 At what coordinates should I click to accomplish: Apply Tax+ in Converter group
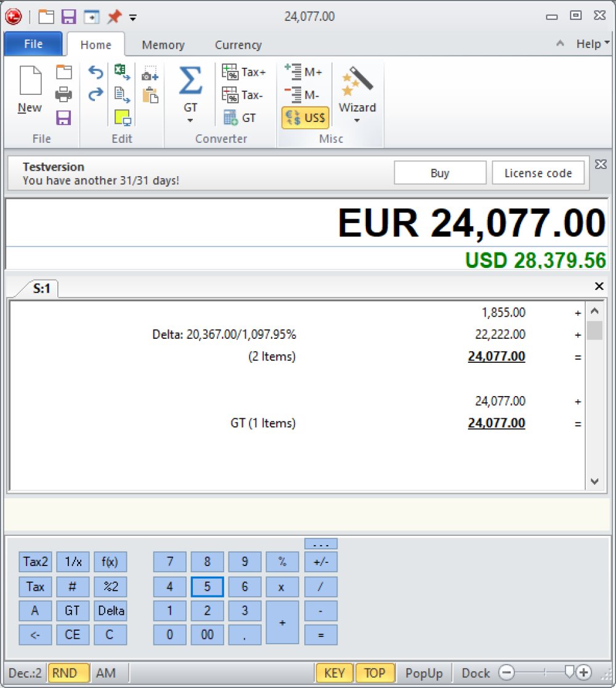pyautogui.click(x=244, y=72)
